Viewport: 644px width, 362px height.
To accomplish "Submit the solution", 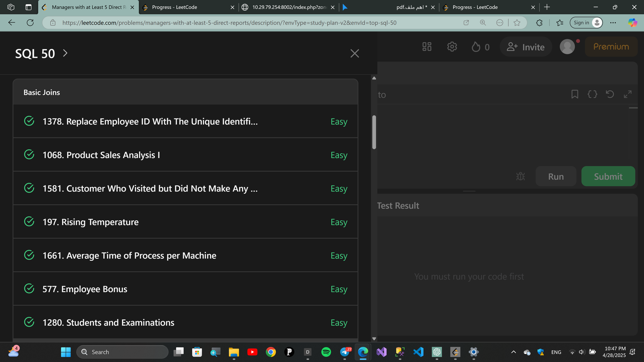I will (x=608, y=176).
